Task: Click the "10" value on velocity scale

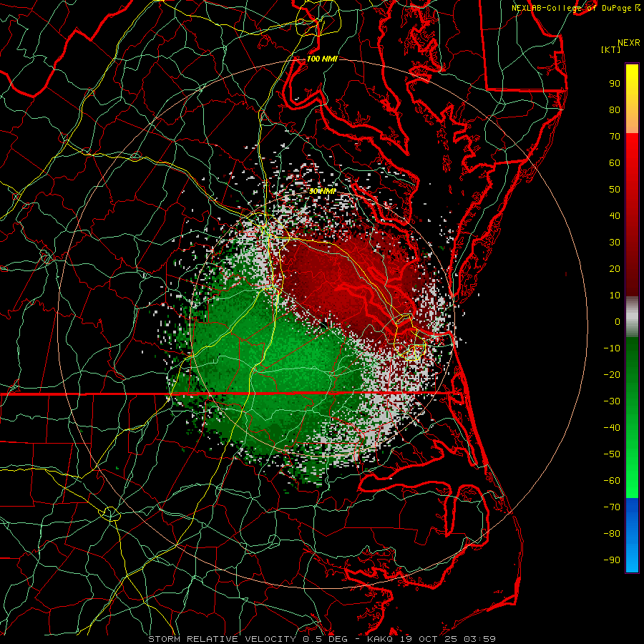Action: click(615, 296)
